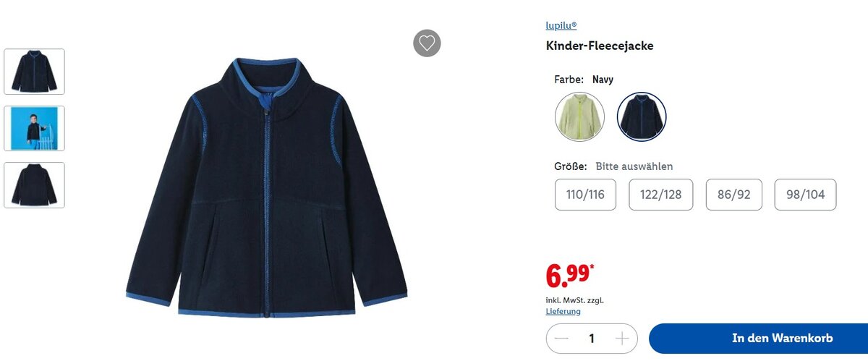Select size 122/128
The width and height of the screenshot is (868, 361).
pos(660,195)
